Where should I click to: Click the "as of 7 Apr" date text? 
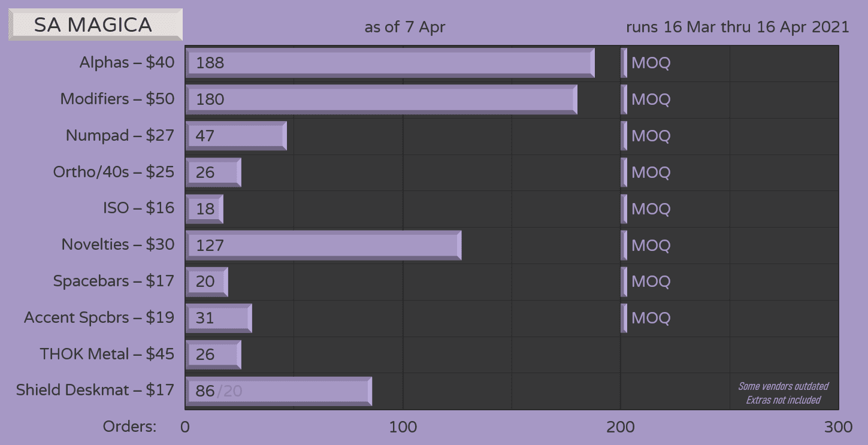pos(404,28)
